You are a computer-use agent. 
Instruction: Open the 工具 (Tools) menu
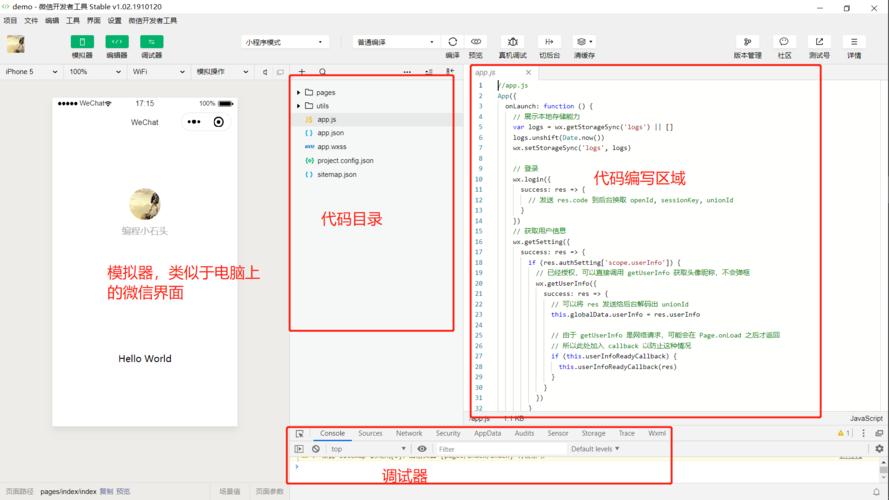pyautogui.click(x=73, y=20)
